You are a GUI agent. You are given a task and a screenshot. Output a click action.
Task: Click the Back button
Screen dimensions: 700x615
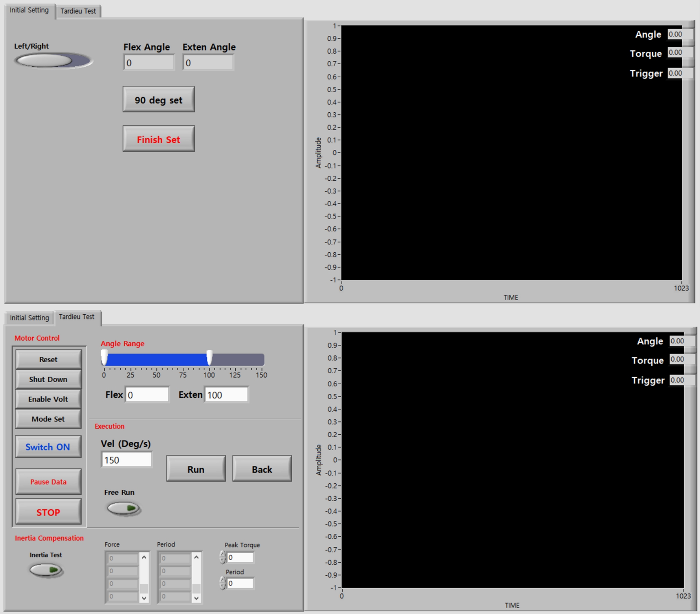262,469
